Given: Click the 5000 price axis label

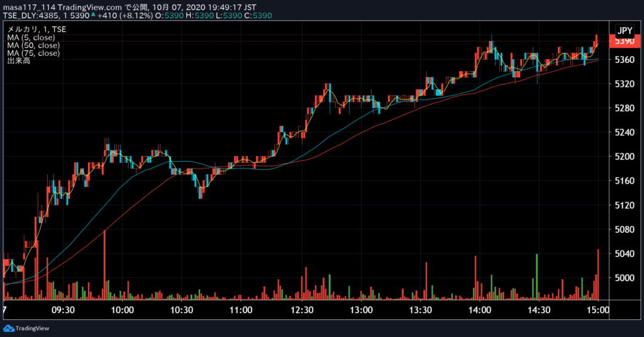Looking at the screenshot, I should 625,278.
